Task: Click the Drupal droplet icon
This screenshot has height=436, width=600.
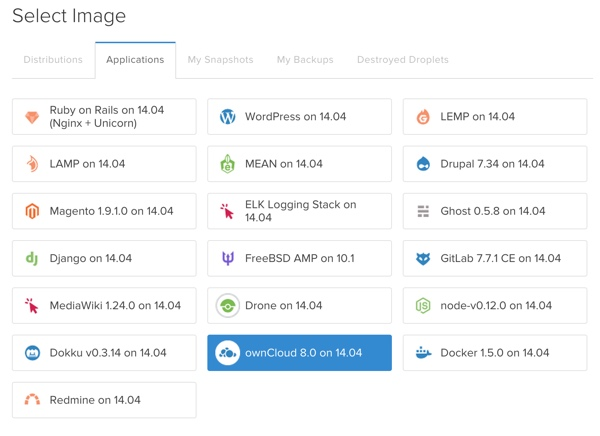Action: 423,164
